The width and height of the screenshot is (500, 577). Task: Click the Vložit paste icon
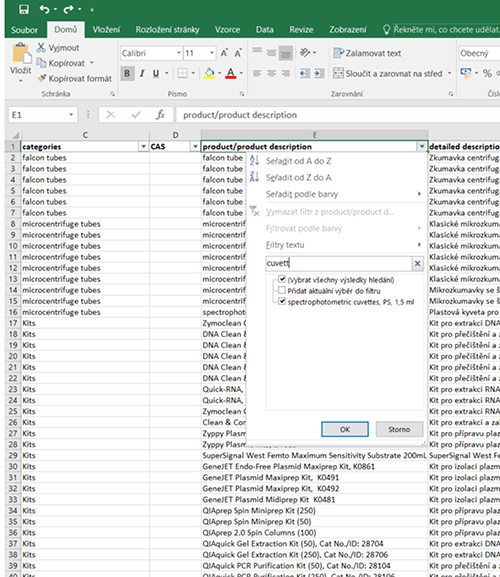point(21,54)
